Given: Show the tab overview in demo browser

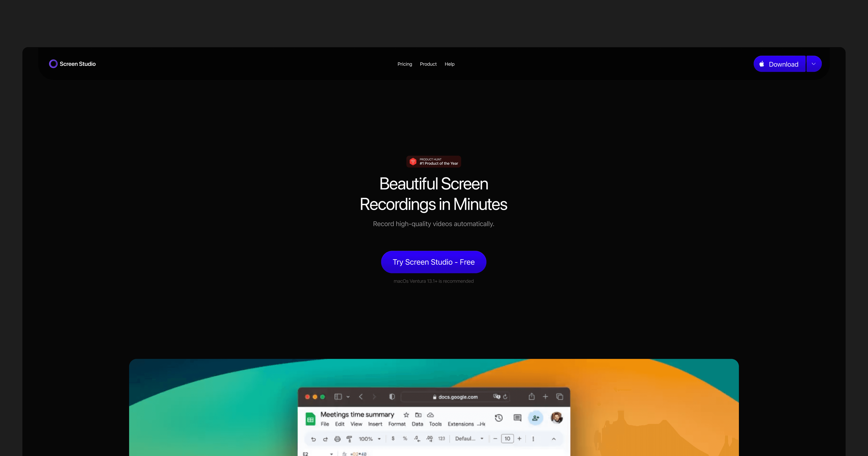Looking at the screenshot, I should click(x=560, y=397).
